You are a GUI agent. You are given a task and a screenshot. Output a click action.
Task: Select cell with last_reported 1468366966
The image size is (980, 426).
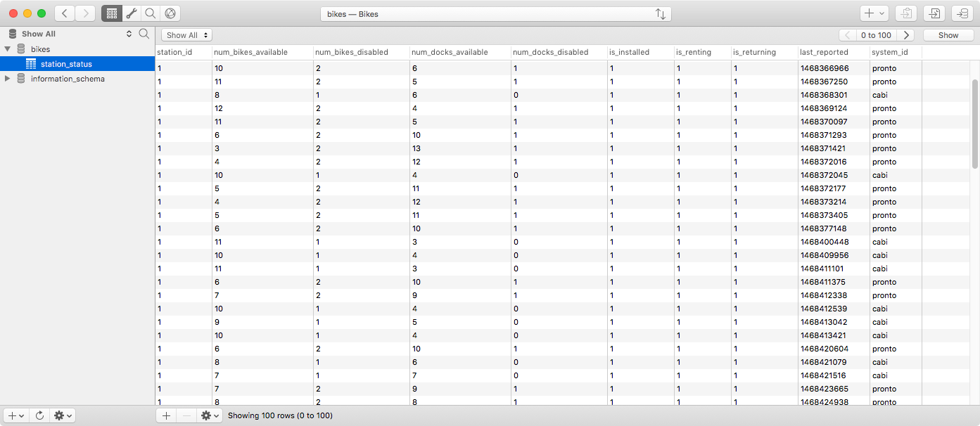coord(834,68)
